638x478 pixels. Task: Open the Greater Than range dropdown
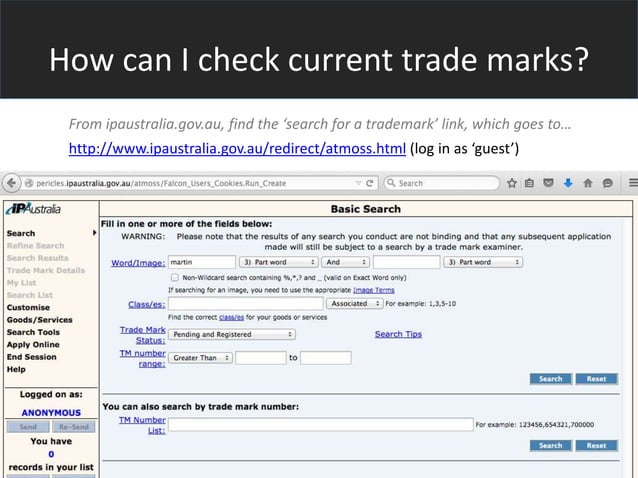coord(201,358)
